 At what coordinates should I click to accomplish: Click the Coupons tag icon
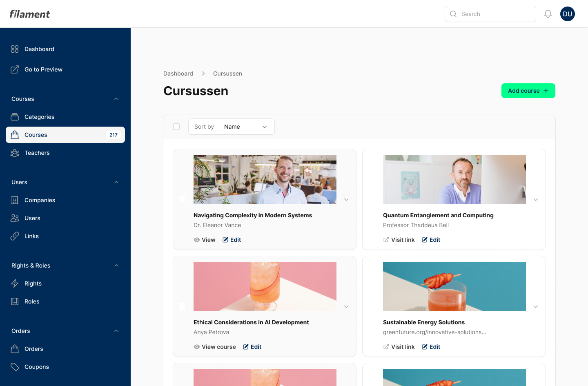pos(15,367)
